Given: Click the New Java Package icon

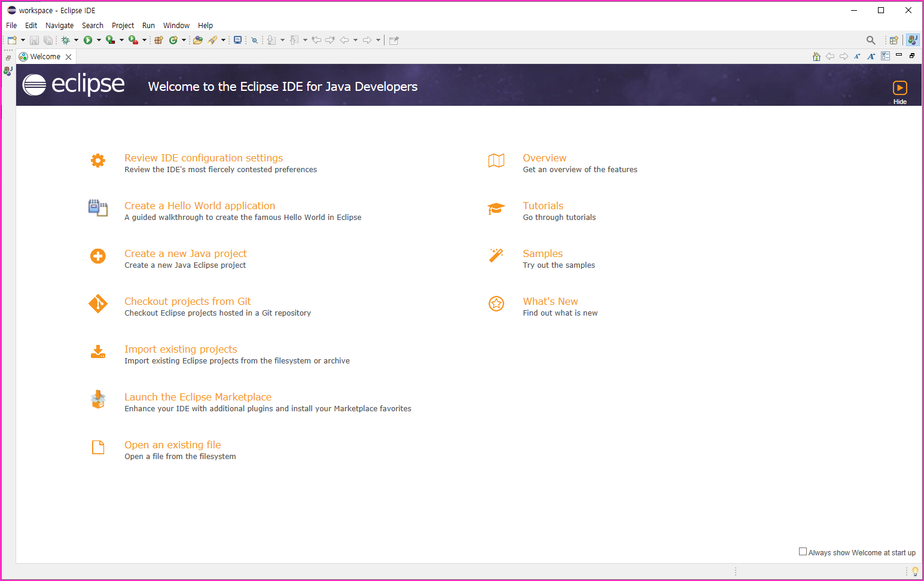Looking at the screenshot, I should (x=158, y=40).
